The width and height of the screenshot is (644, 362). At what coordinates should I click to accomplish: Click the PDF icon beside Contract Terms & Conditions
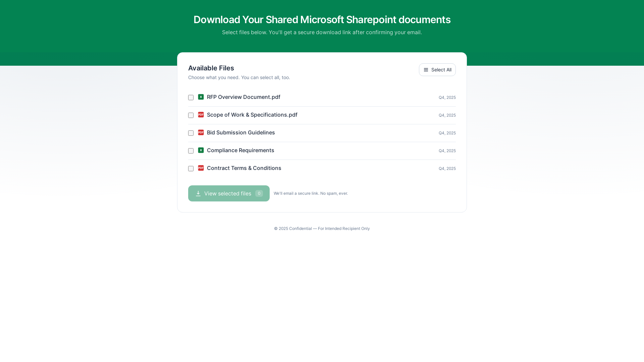201,168
